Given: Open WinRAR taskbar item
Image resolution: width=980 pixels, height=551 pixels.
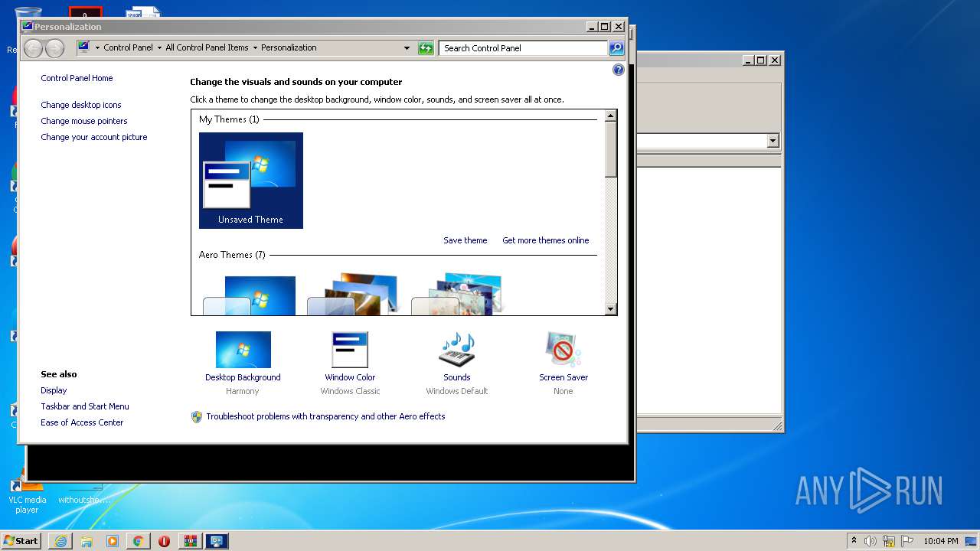Looking at the screenshot, I should [x=190, y=541].
